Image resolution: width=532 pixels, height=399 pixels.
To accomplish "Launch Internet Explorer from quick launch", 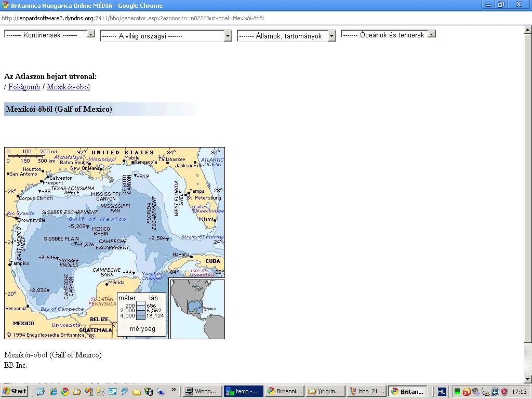I will 54,392.
